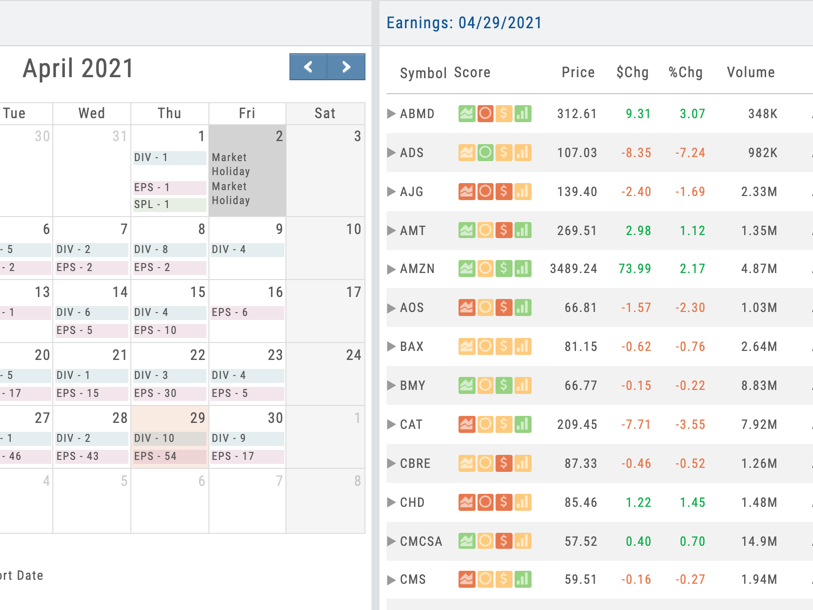
Task: Expand the BMY earnings row
Action: pyautogui.click(x=391, y=385)
